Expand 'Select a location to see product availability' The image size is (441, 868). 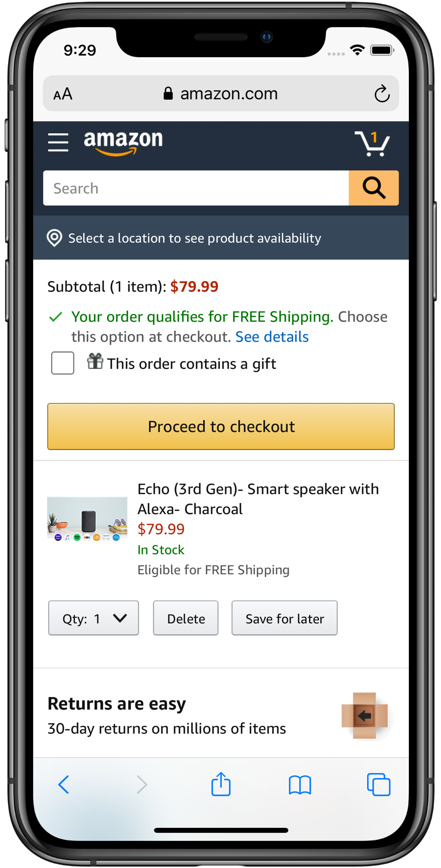click(x=194, y=238)
